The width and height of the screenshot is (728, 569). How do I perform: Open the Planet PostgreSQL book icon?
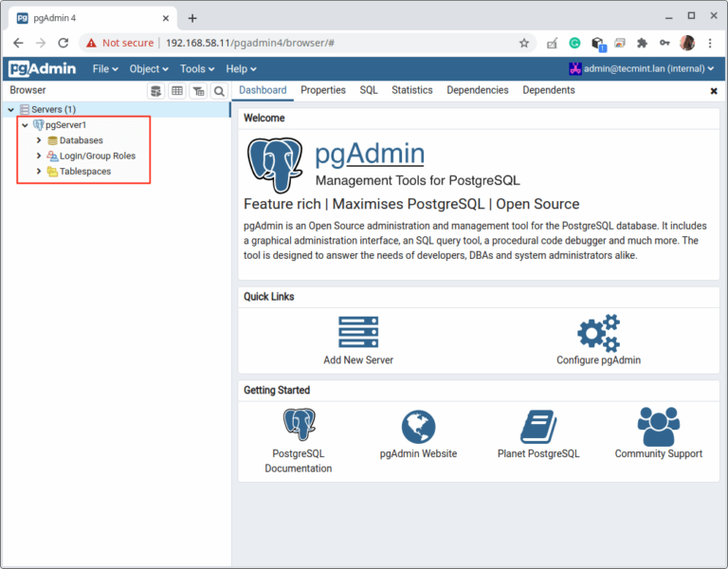click(x=537, y=427)
